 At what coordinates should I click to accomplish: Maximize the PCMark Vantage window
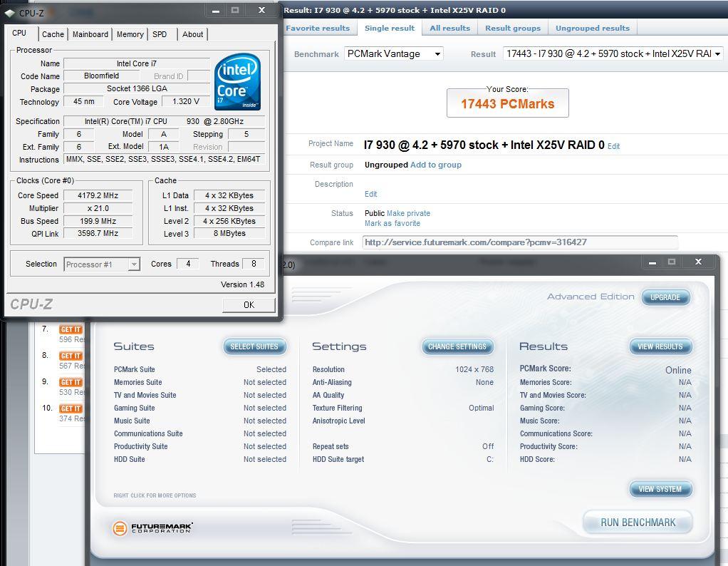pos(672,262)
